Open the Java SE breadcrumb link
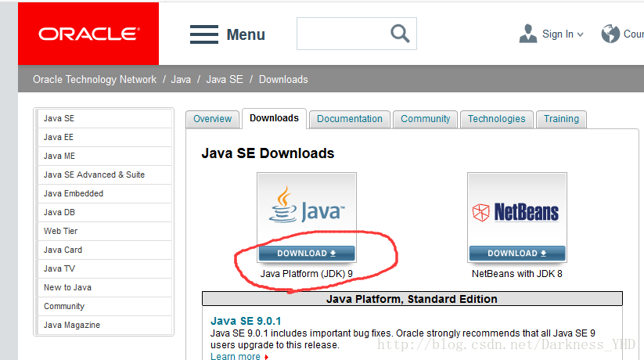Viewport: 644px width, 360px height. point(225,79)
